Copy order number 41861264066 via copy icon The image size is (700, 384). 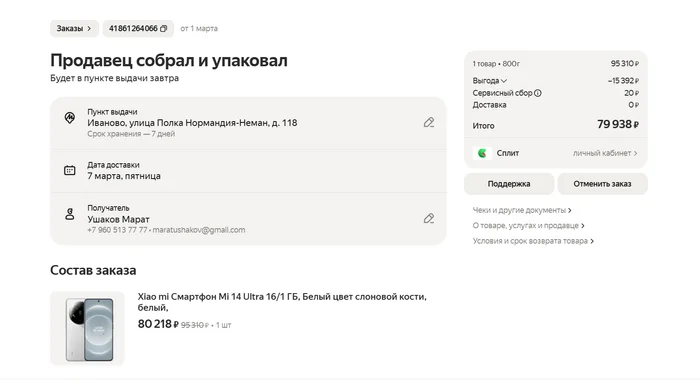pyautogui.click(x=163, y=29)
